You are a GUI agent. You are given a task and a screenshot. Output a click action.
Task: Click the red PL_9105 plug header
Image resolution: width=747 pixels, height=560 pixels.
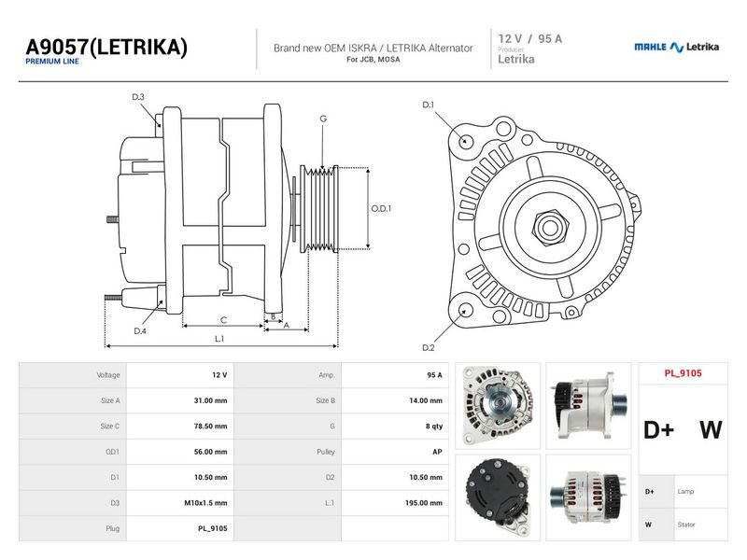[x=684, y=373]
